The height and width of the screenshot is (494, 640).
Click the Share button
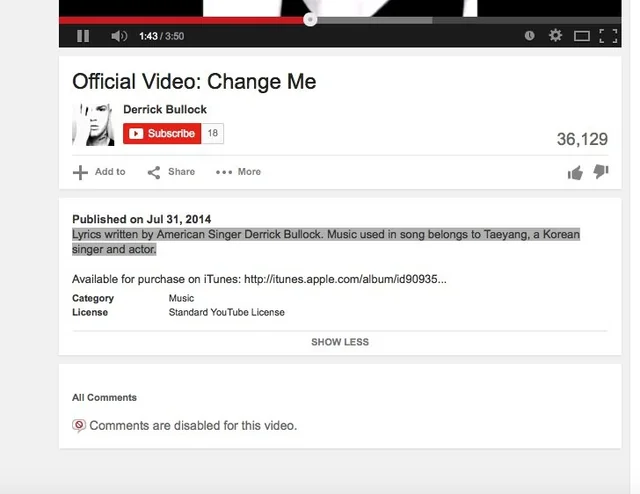171,172
